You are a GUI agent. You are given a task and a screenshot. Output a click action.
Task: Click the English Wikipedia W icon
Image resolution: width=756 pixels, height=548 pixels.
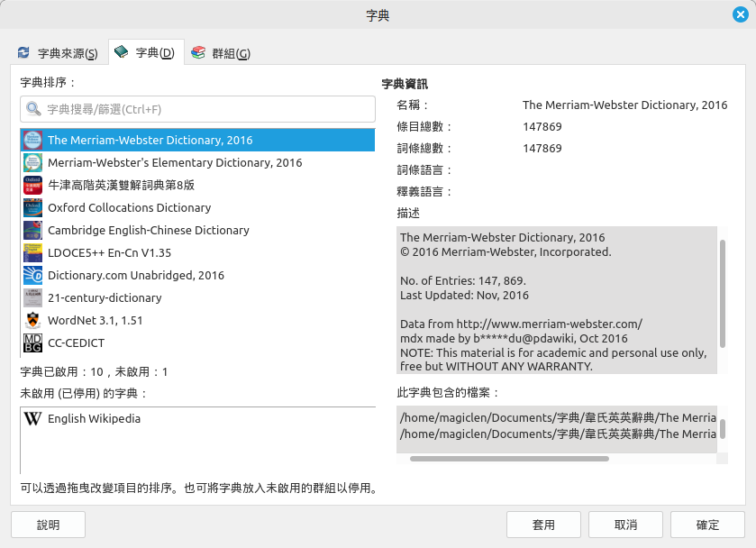pyautogui.click(x=32, y=419)
